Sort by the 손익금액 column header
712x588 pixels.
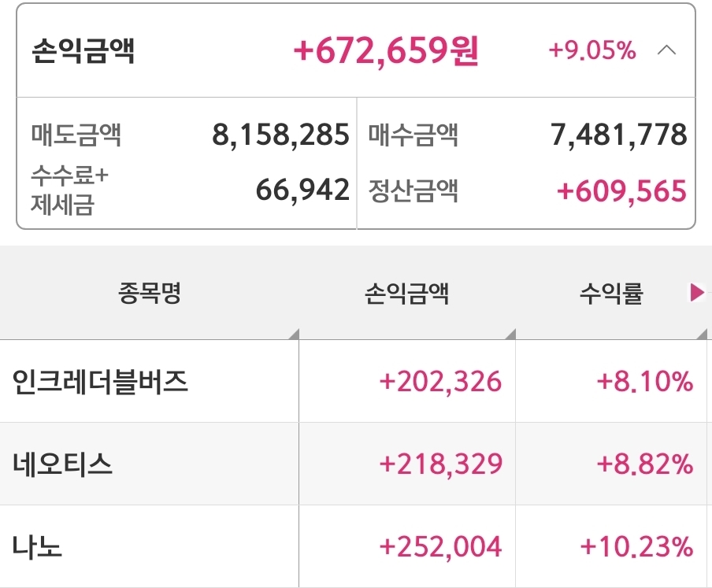click(x=406, y=294)
